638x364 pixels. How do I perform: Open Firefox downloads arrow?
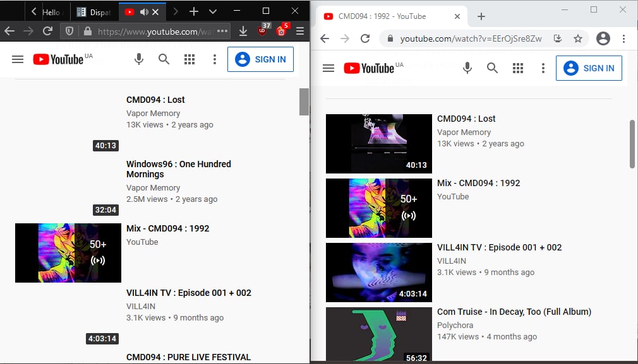pyautogui.click(x=243, y=31)
